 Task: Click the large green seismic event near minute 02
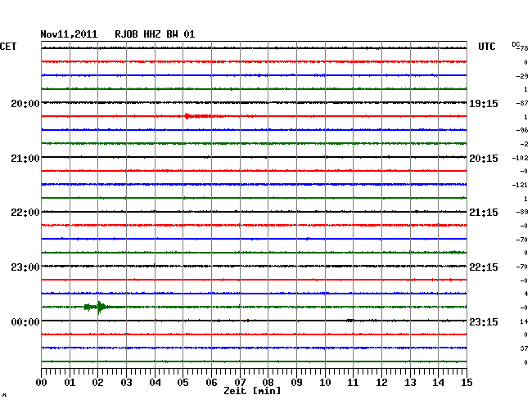point(98,307)
